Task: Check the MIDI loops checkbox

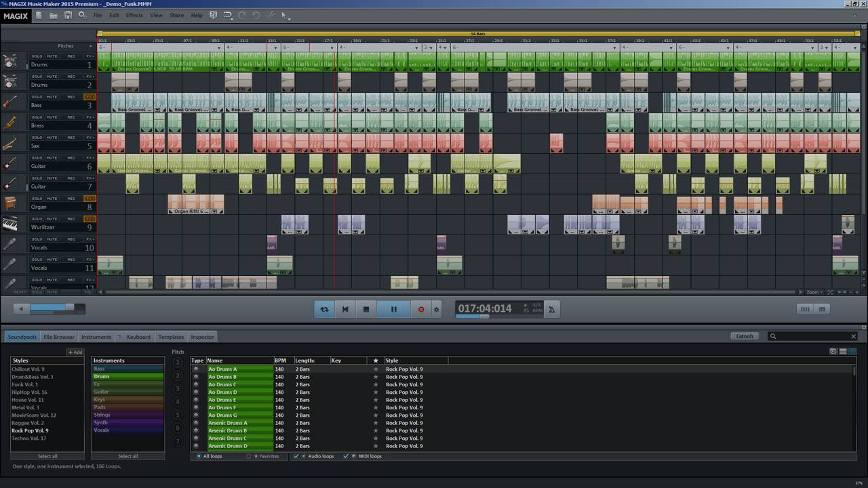Action: coord(347,456)
